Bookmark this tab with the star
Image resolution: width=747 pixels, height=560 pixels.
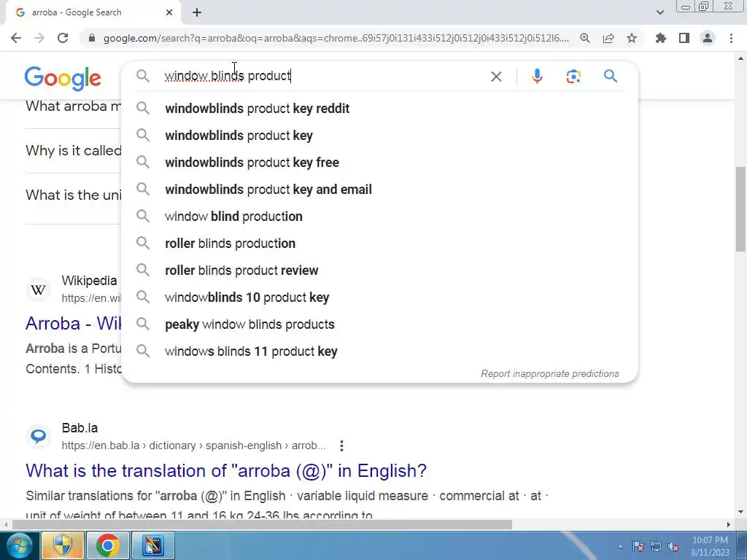(632, 38)
